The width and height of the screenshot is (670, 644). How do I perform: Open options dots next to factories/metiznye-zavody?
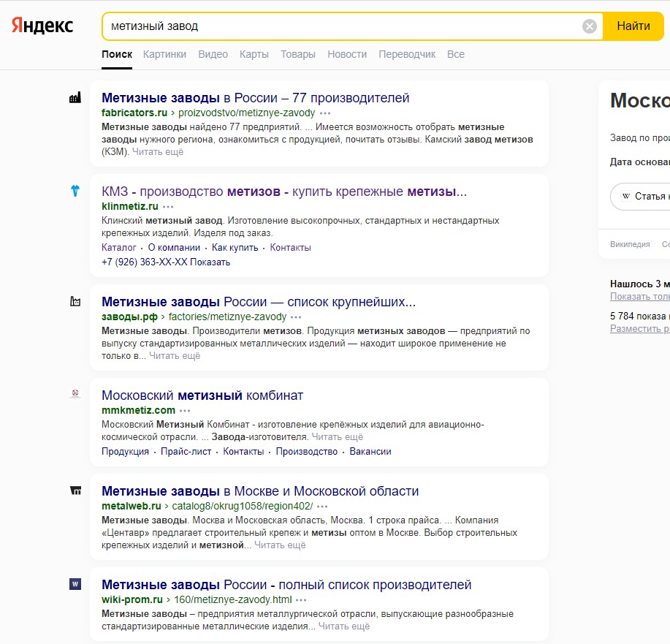pos(296,317)
